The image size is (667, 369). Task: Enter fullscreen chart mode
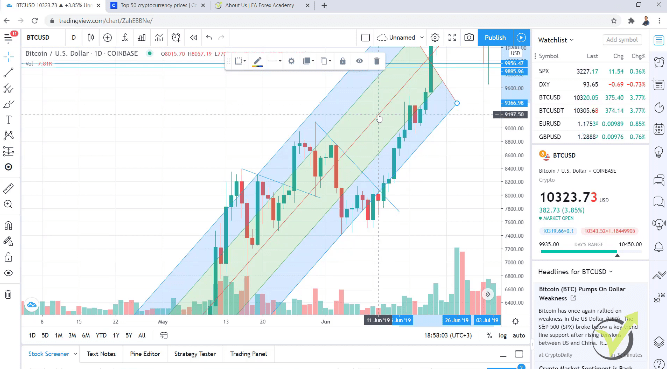tap(452, 37)
